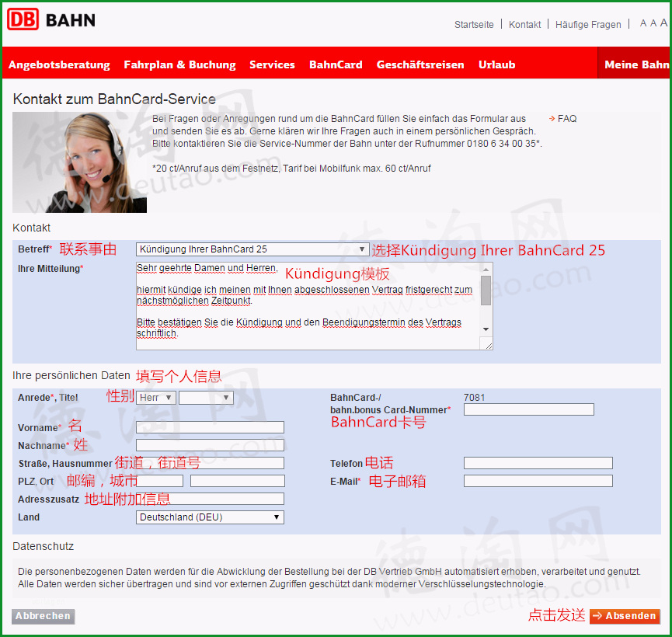Open the Geschäftsreisen menu
This screenshot has height=637, width=672.
pyautogui.click(x=420, y=64)
